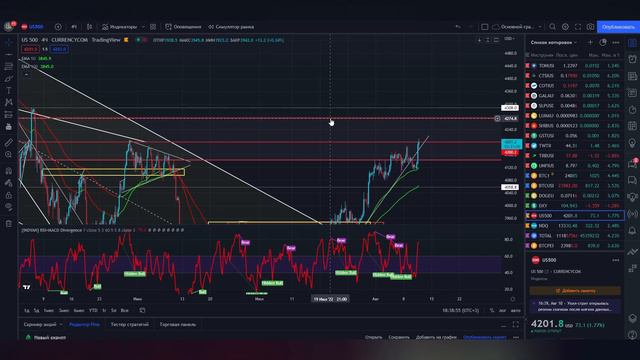Image resolution: width=640 pixels, height=360 pixels.
Task: Open alerts alarm-clock panel in right sidebar
Action: [x=632, y=59]
